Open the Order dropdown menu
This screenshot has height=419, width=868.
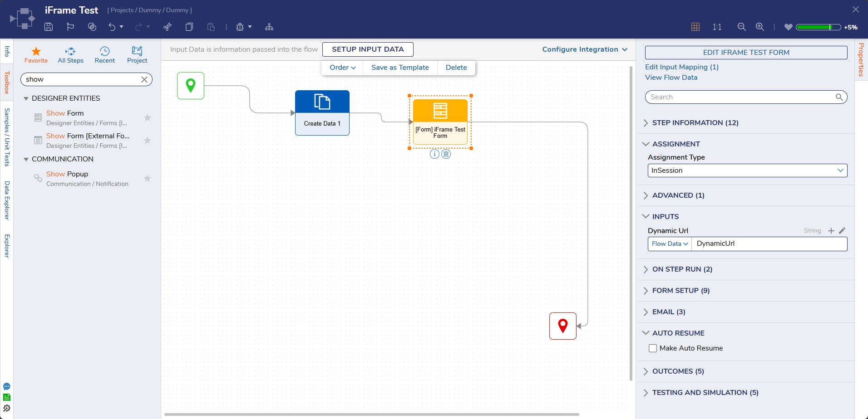342,68
